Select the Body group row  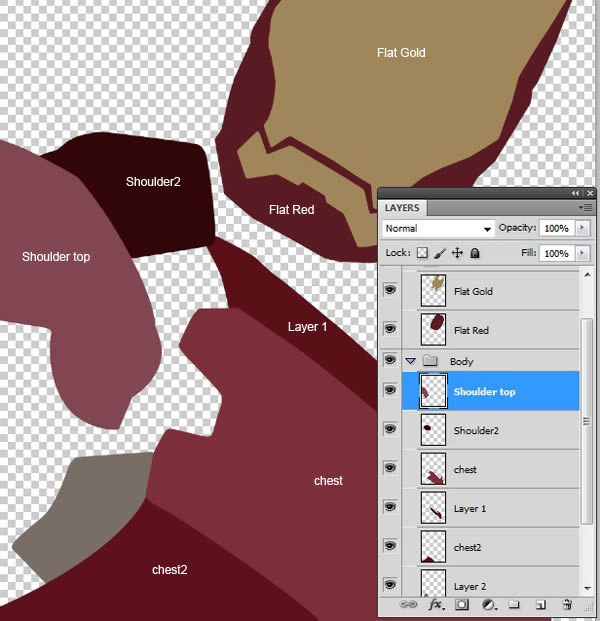click(491, 361)
